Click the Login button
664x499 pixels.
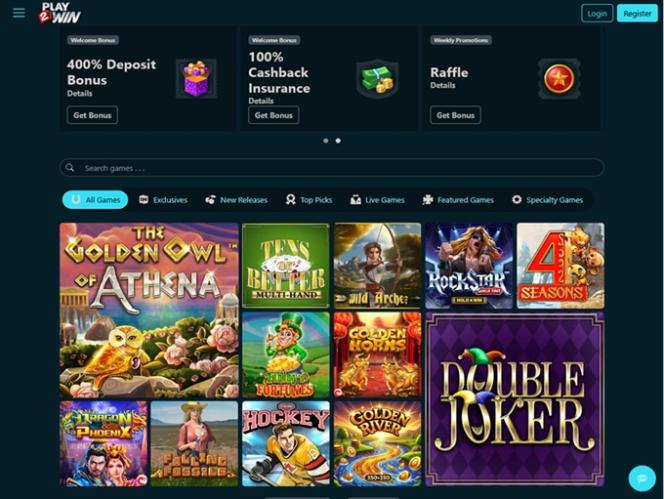597,14
